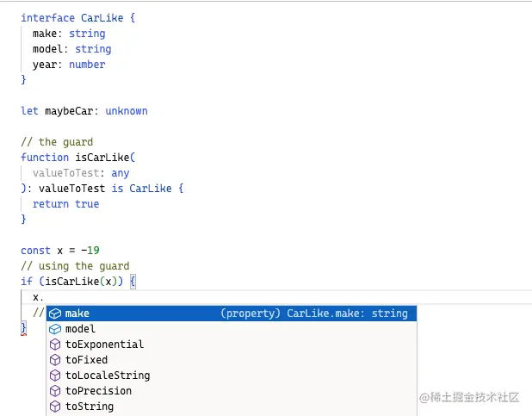Click the '// using the guard' comment
This screenshot has height=416, width=532.
pyautogui.click(x=75, y=266)
